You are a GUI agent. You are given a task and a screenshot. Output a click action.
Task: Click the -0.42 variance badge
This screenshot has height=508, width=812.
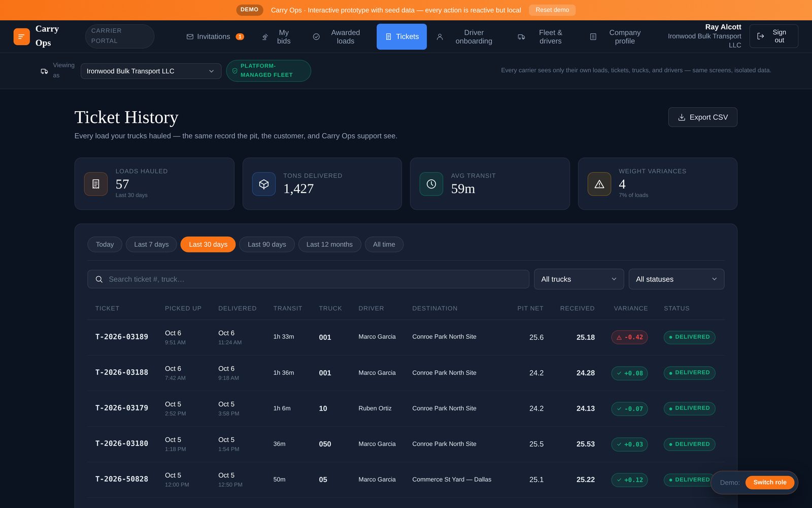click(629, 337)
